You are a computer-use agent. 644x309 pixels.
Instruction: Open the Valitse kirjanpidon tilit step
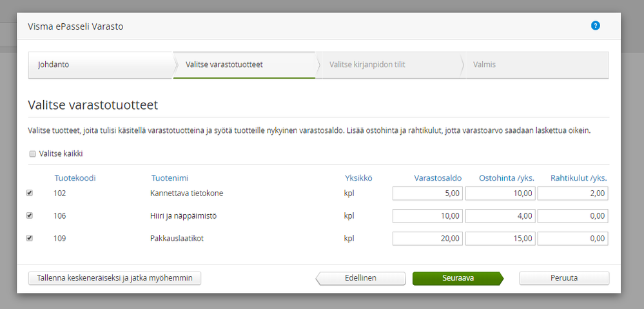[x=388, y=65]
